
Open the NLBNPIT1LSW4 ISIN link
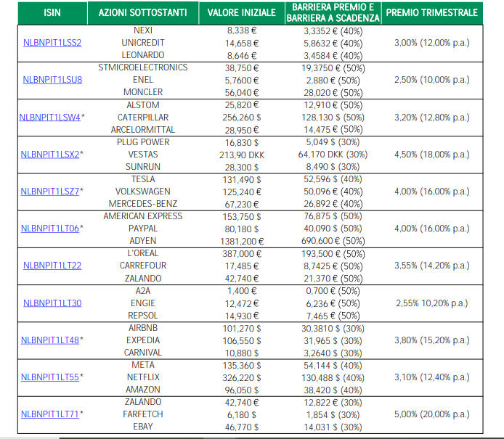(50, 118)
